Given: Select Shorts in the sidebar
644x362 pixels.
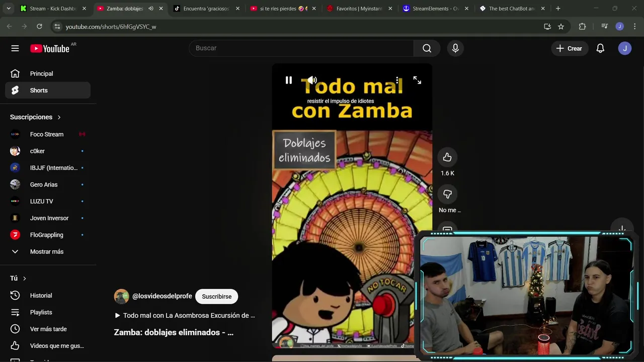Looking at the screenshot, I should [48, 90].
